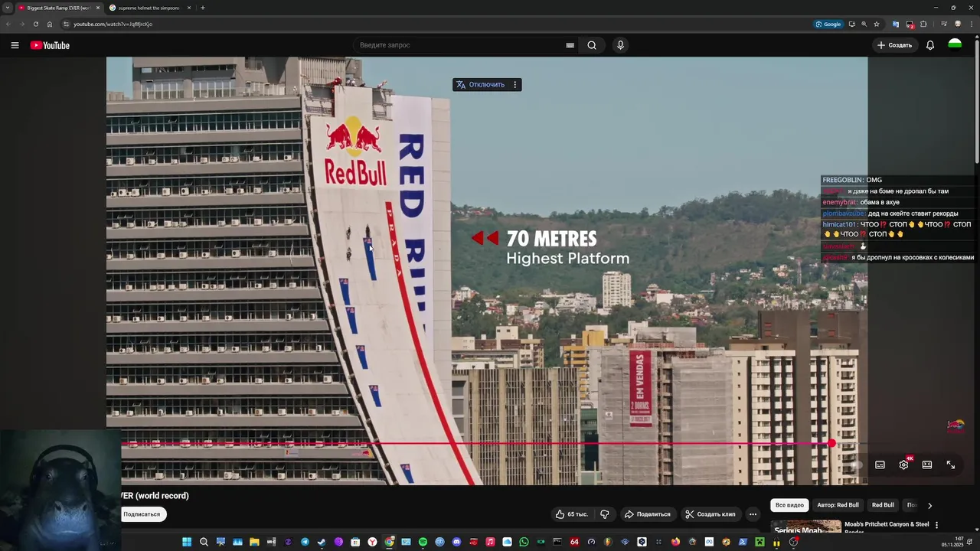Open YouTube notifications bell
The image size is (980, 551).
pyautogui.click(x=930, y=45)
